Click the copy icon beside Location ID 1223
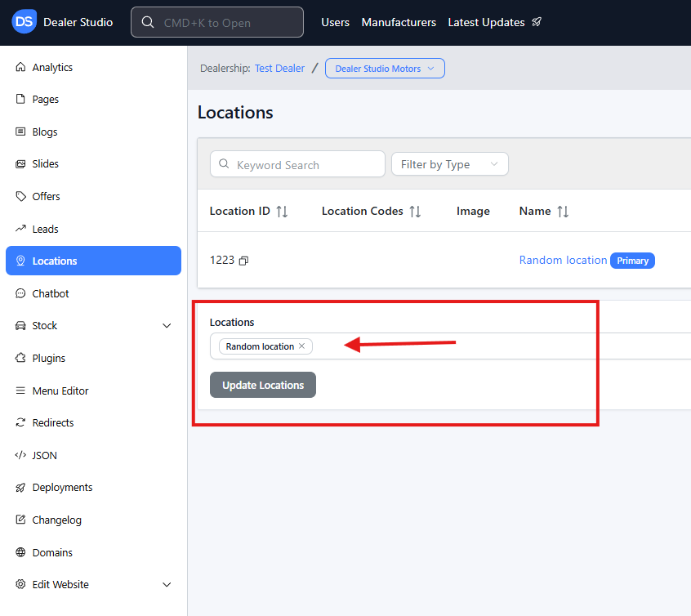 [243, 261]
